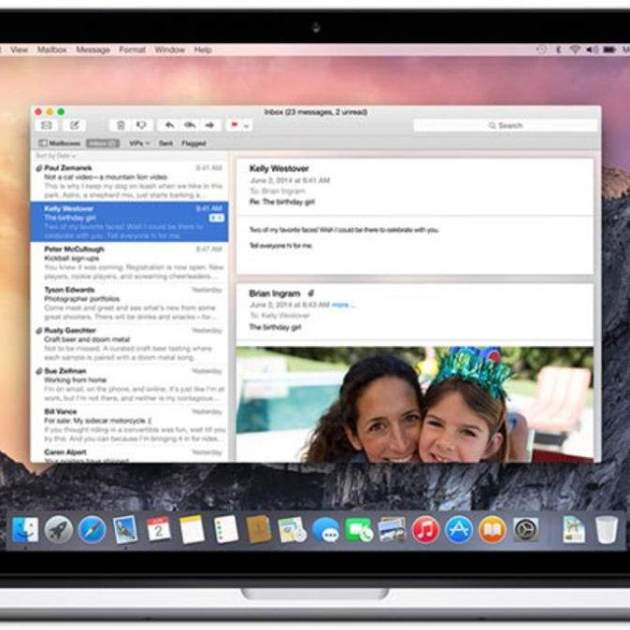The width and height of the screenshot is (630, 630).
Task: Switch to the Sent mailbox
Action: click(x=165, y=143)
